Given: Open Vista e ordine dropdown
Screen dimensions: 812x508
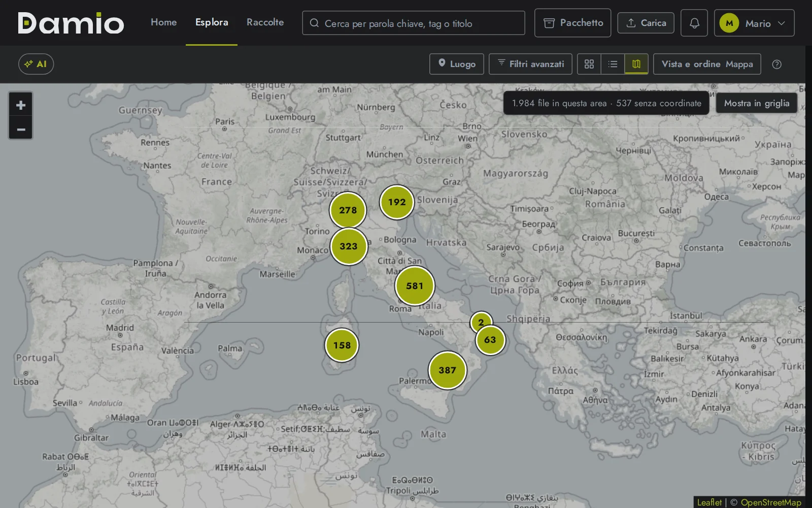Looking at the screenshot, I should coord(707,64).
